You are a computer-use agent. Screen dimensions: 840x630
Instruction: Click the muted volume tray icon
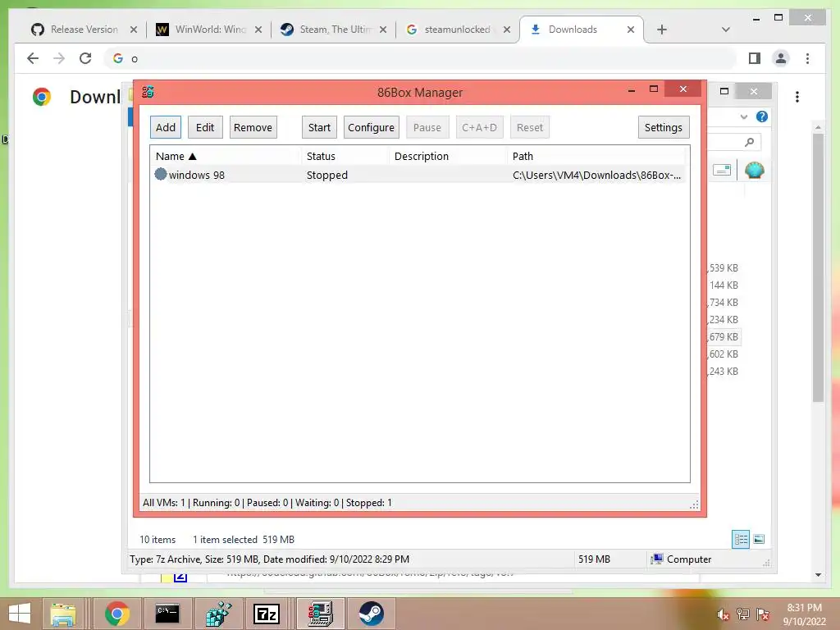coord(723,614)
